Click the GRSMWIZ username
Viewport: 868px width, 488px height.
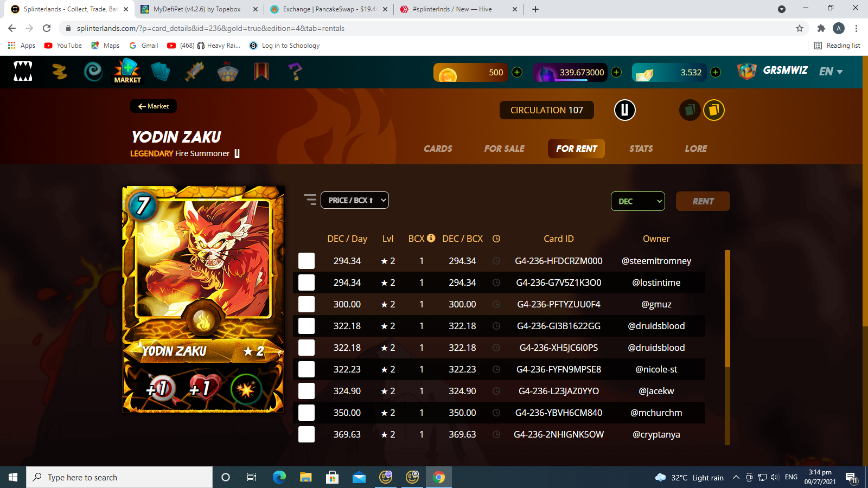pyautogui.click(x=785, y=70)
